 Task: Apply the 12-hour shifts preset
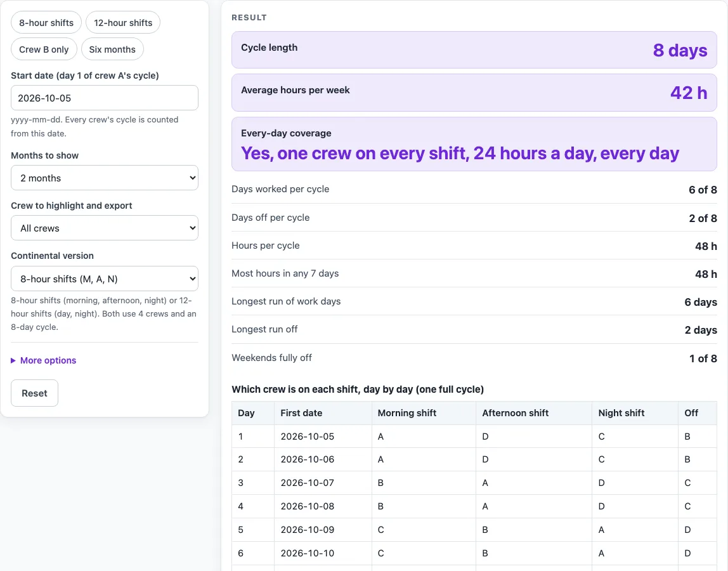pyautogui.click(x=123, y=23)
